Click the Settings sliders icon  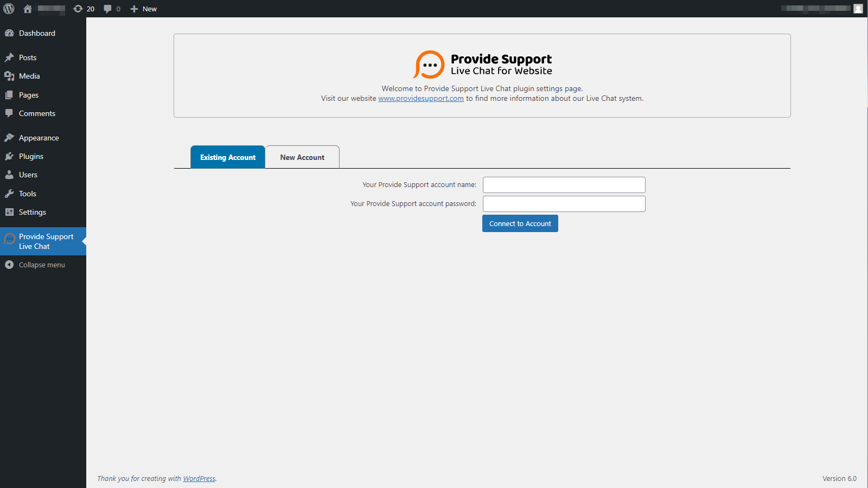click(9, 212)
